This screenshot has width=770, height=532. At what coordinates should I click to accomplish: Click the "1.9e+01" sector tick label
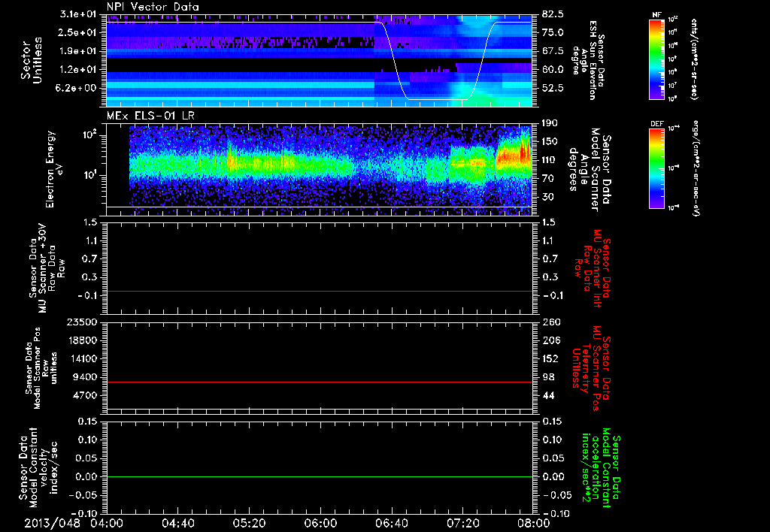point(80,51)
